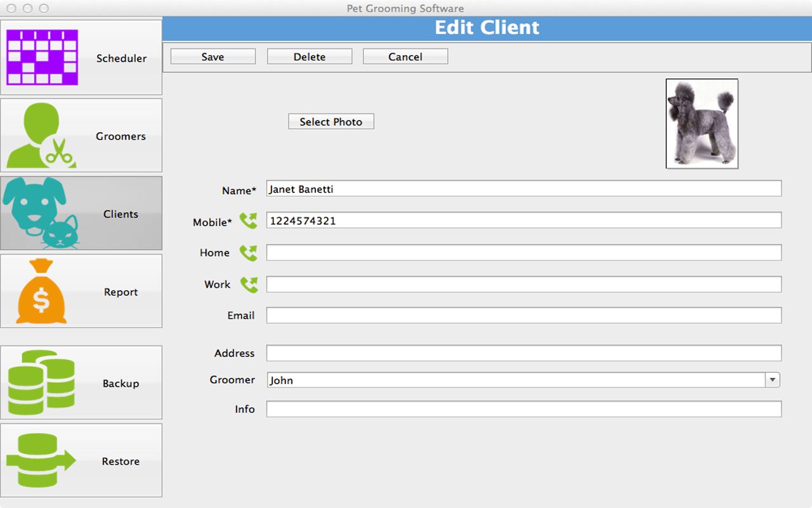
Task: Click the Groomer field label
Action: click(x=232, y=380)
